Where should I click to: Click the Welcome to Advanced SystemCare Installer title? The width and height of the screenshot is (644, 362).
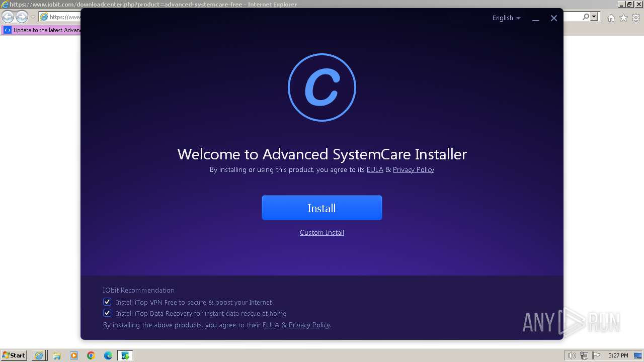[x=322, y=154]
